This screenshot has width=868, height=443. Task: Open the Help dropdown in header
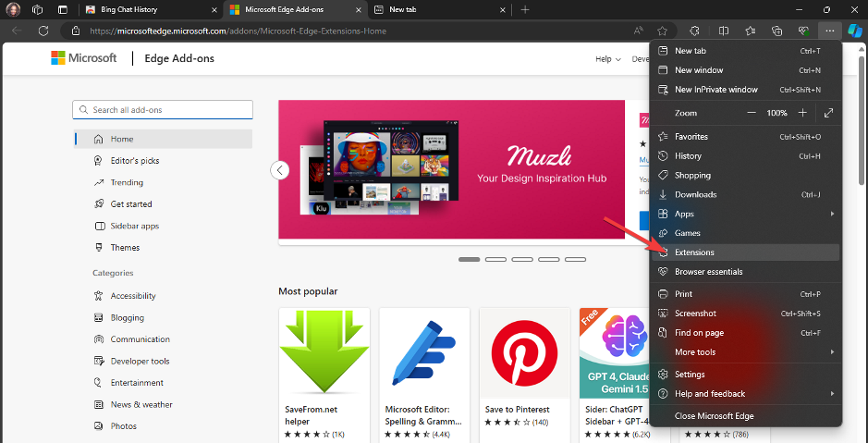coord(608,59)
